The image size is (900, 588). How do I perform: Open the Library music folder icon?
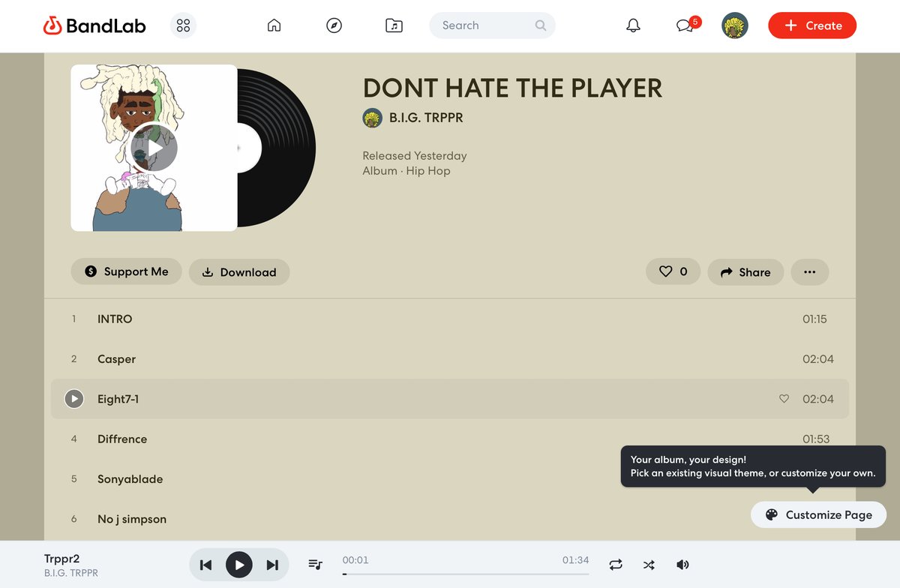pos(394,25)
